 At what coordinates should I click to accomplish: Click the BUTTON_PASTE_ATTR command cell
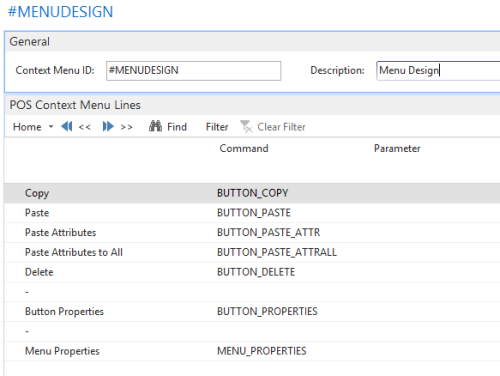[268, 232]
